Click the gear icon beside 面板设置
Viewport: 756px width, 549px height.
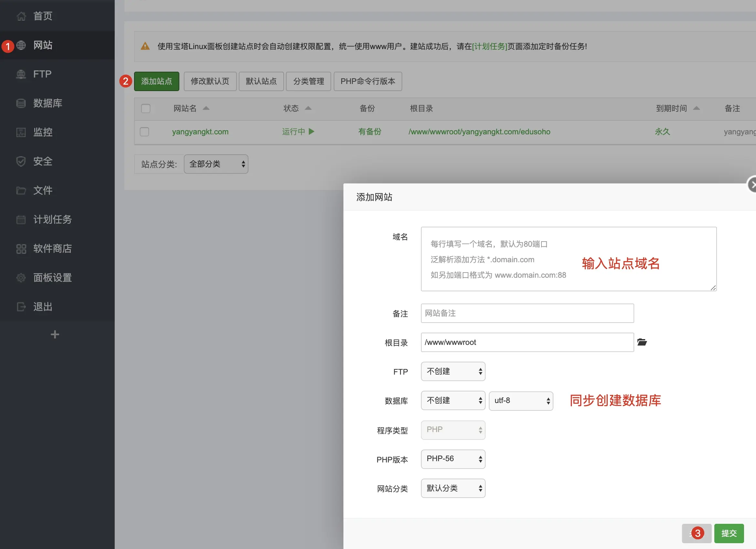click(x=21, y=278)
